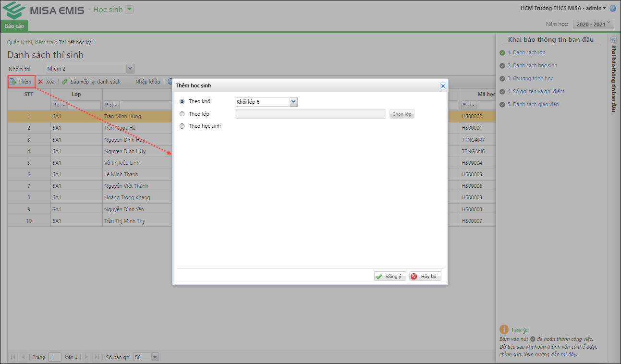Image resolution: width=621 pixels, height=364 pixels.
Task: Select the row for Trần Thị Minh Thy
Action: tap(89, 221)
